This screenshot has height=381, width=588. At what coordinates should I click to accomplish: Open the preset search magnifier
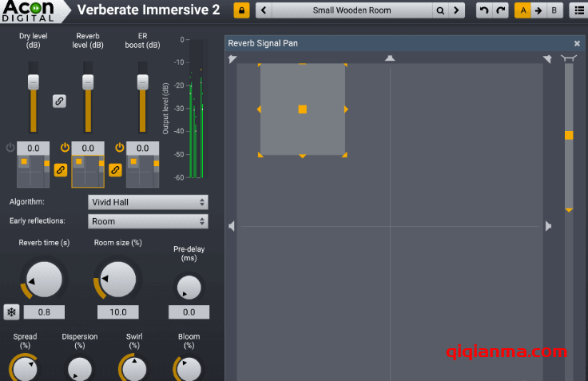point(440,11)
